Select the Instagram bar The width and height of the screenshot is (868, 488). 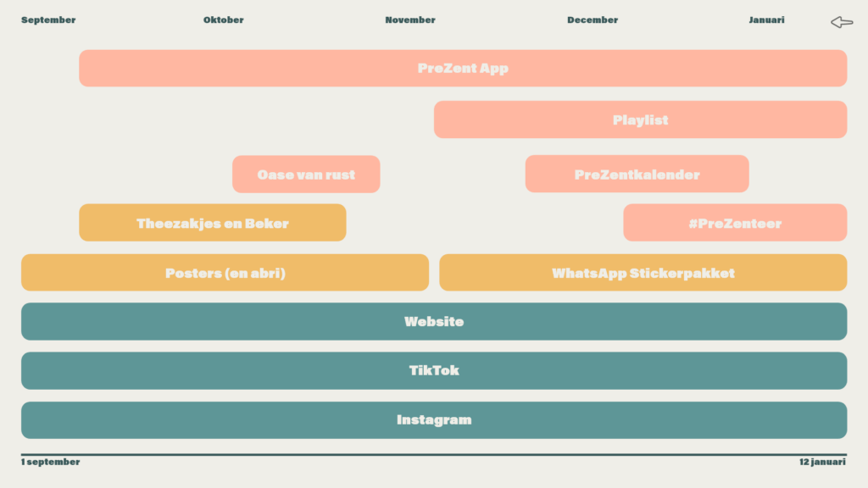click(x=434, y=420)
